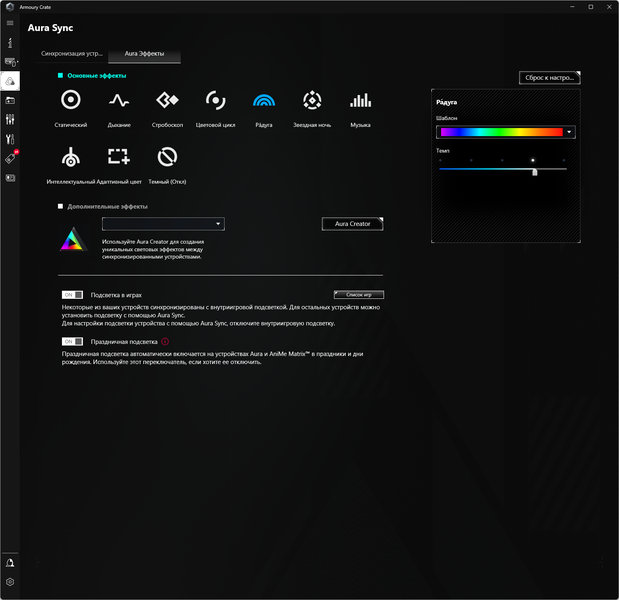Screen dimensions: 619x600
Task: Toggle in-game lighting switch (Подсветка в играх)
Action: pyautogui.click(x=72, y=295)
